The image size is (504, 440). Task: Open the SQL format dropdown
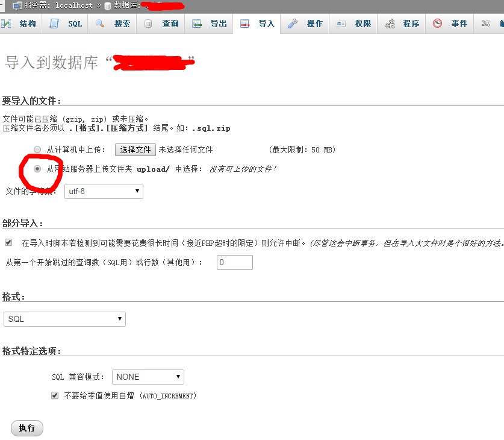[64, 319]
